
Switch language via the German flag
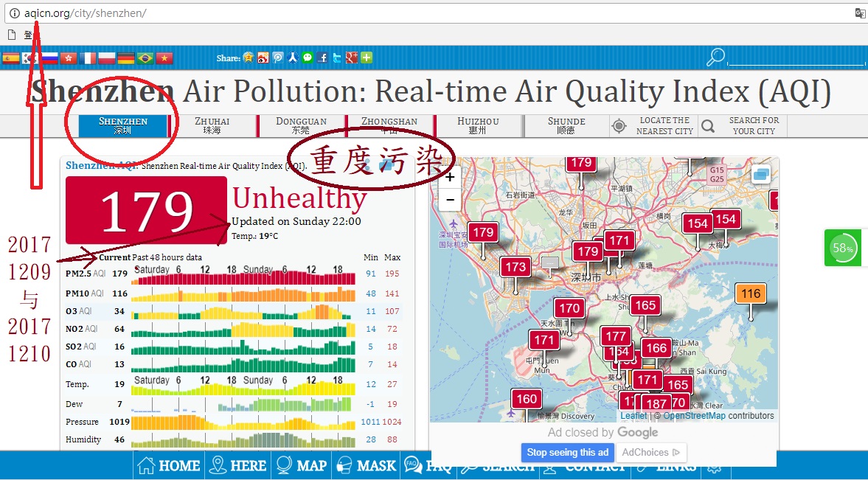coord(126,58)
